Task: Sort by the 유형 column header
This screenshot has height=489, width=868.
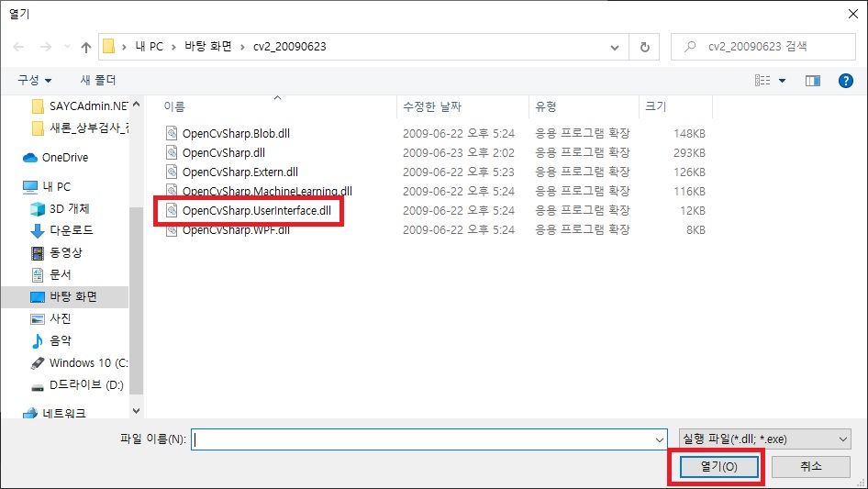Action: pyautogui.click(x=546, y=106)
